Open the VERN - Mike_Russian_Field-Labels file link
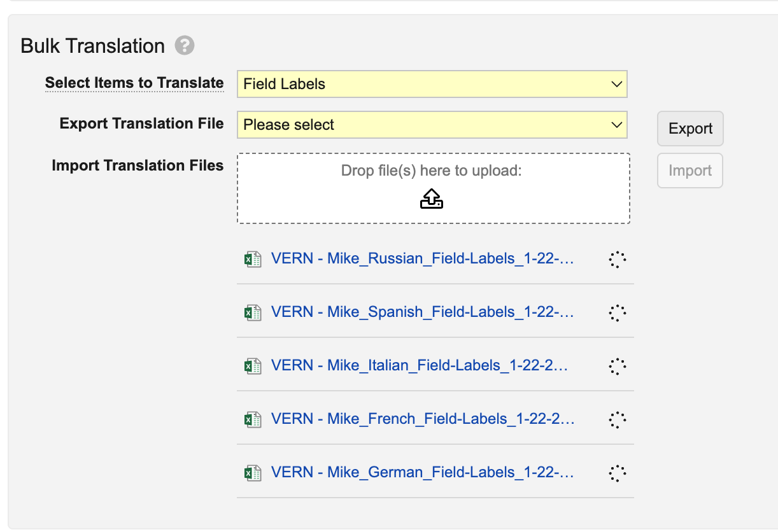The height and width of the screenshot is (532, 778). (422, 258)
